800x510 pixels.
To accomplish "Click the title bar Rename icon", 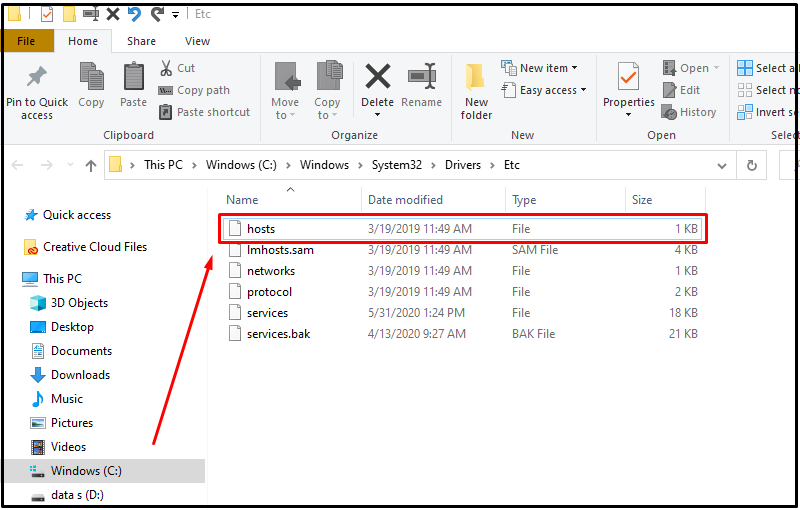I will click(91, 14).
